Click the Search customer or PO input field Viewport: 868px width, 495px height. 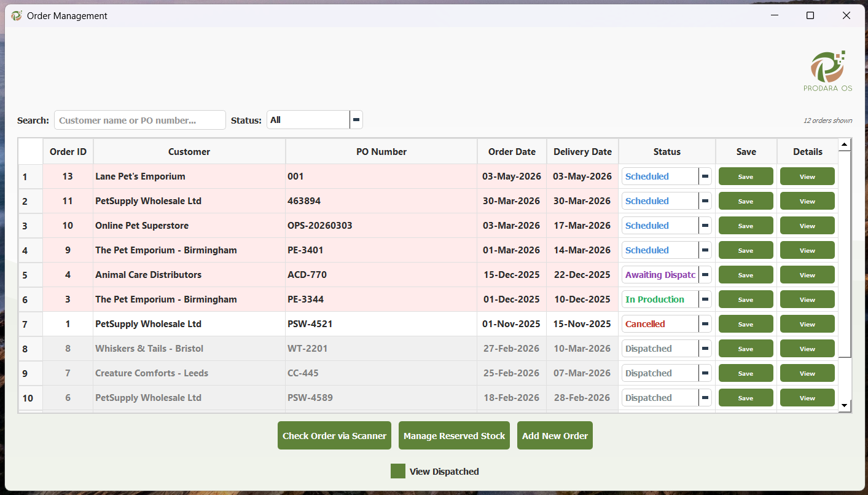140,120
